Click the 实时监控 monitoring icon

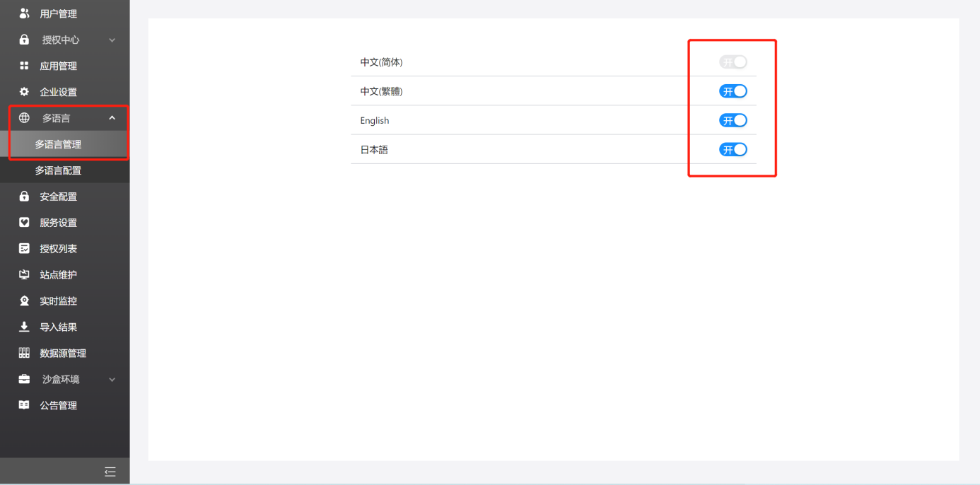(x=24, y=300)
